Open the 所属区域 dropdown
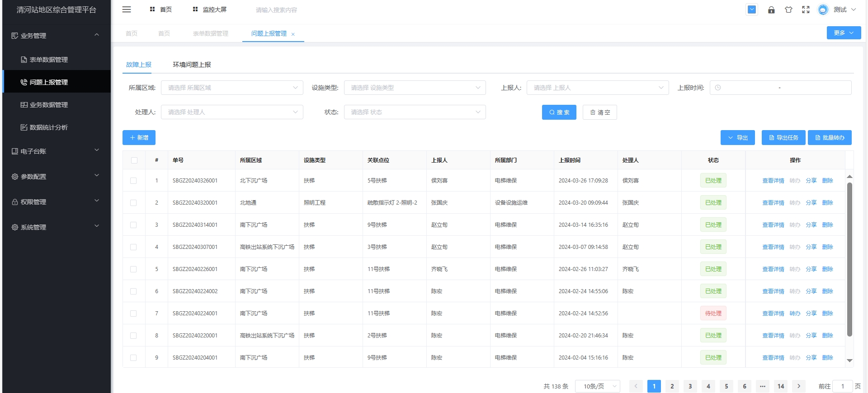Viewport: 868px width, 393px height. (x=232, y=88)
